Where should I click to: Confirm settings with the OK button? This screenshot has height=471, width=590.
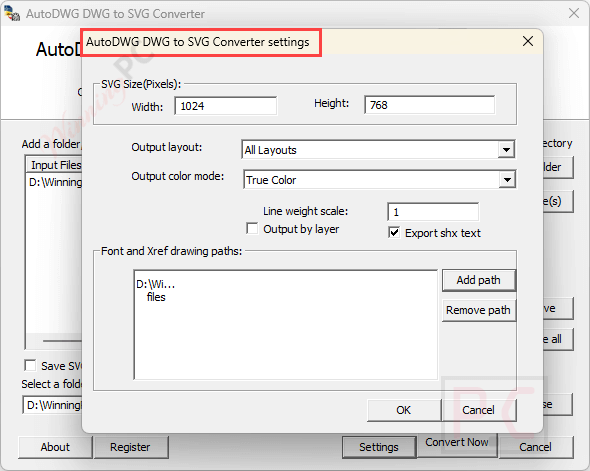point(404,410)
